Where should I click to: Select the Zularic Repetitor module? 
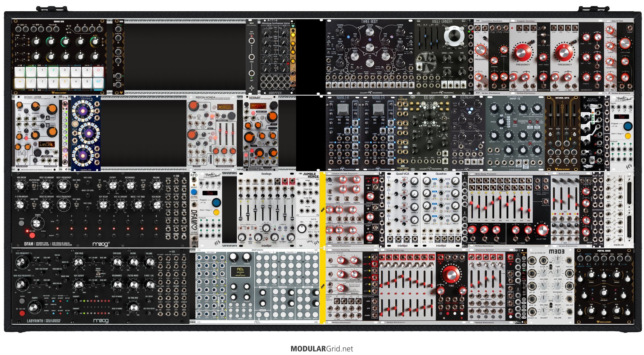[592, 133]
